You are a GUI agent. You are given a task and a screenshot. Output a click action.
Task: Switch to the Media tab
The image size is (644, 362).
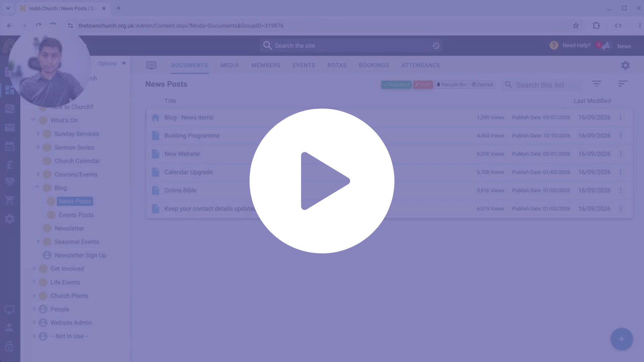[230, 65]
